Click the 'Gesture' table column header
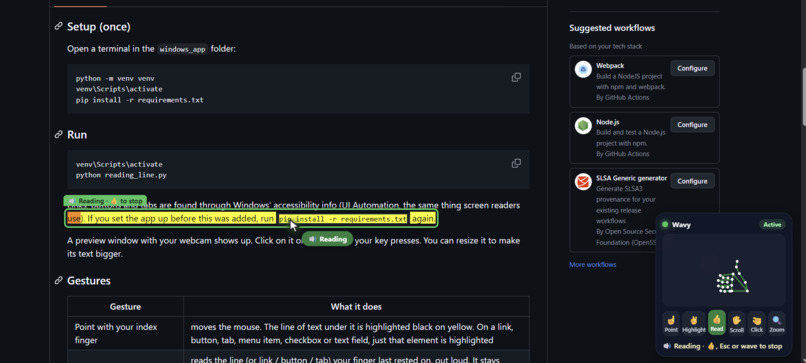This screenshot has width=806, height=363. point(125,306)
